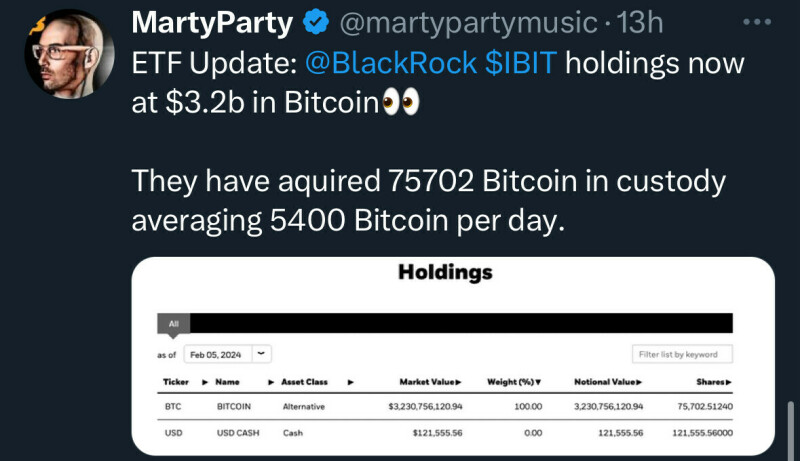Open the as-of date dropdown arrow
Image resolution: width=800 pixels, height=461 pixels.
pos(261,354)
